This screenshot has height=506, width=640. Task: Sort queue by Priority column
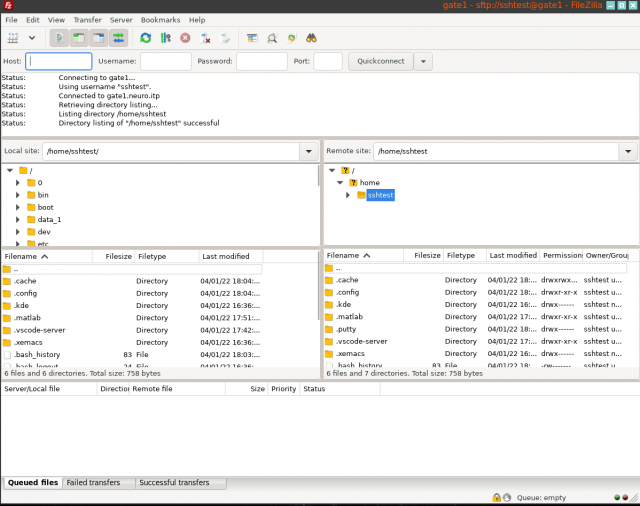coord(283,389)
